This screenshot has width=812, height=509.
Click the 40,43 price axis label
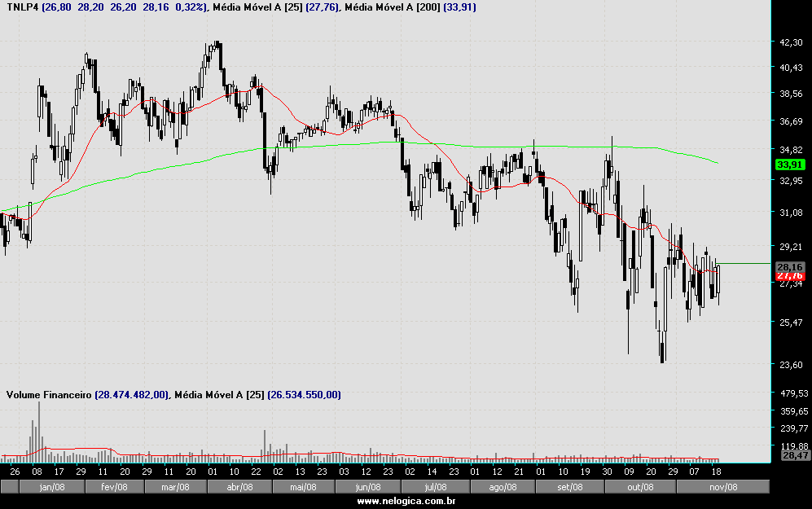point(791,68)
